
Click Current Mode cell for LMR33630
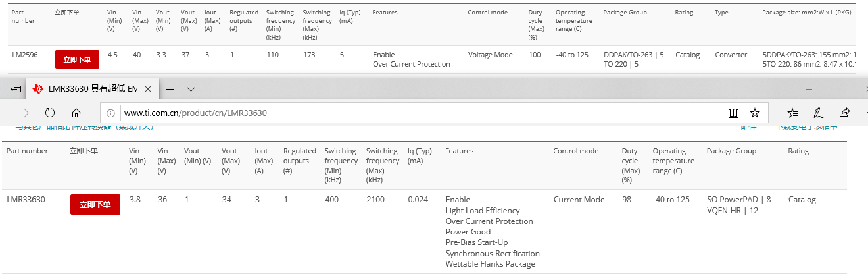pos(579,200)
